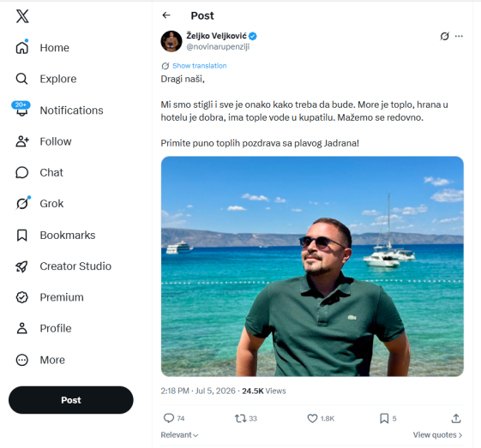This screenshot has width=481, height=448.
Task: Click the X logo icon
Action: point(22,16)
